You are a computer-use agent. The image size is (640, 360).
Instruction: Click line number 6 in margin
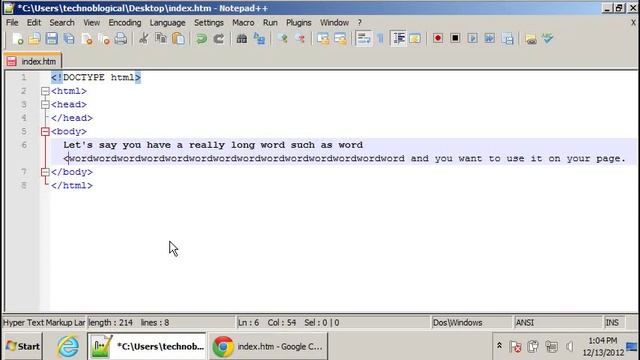click(x=24, y=145)
